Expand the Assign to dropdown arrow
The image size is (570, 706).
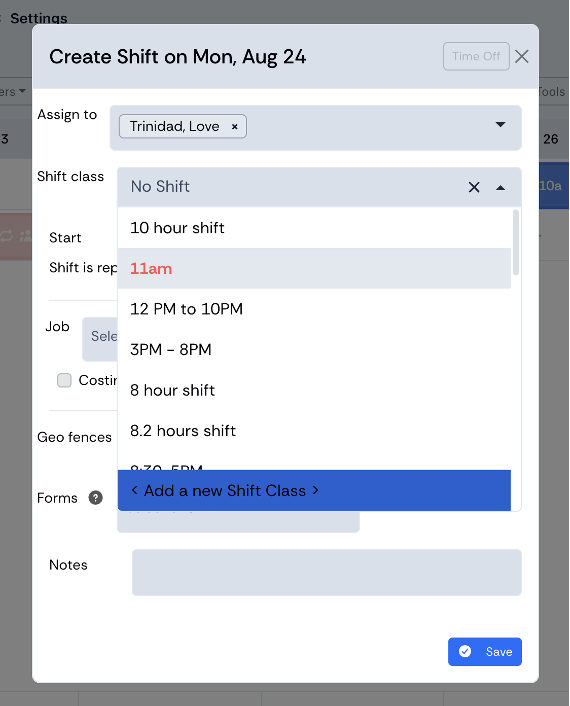pos(500,124)
